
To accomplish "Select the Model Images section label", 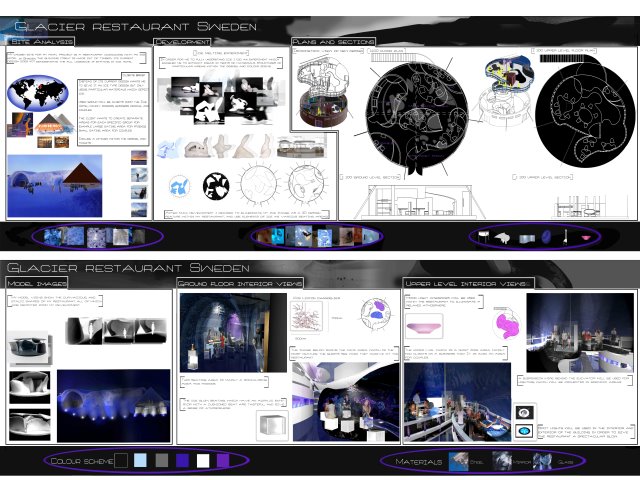I will (37, 283).
